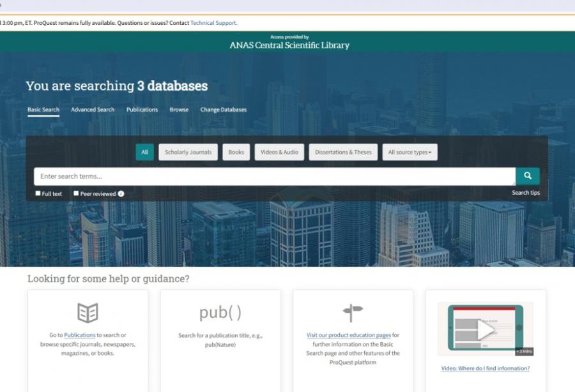Click the book icon on the Publications card
Viewport: 575px width, 392px height.
click(87, 311)
